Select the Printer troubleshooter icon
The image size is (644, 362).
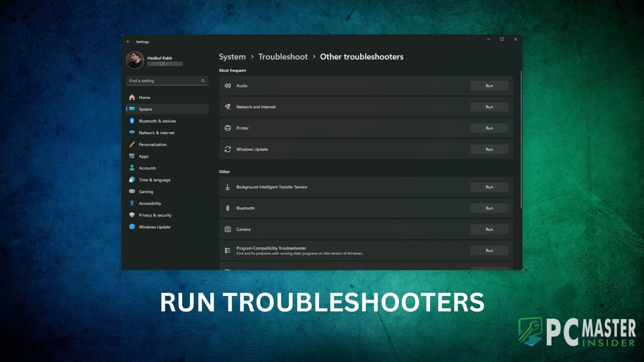pos(228,128)
